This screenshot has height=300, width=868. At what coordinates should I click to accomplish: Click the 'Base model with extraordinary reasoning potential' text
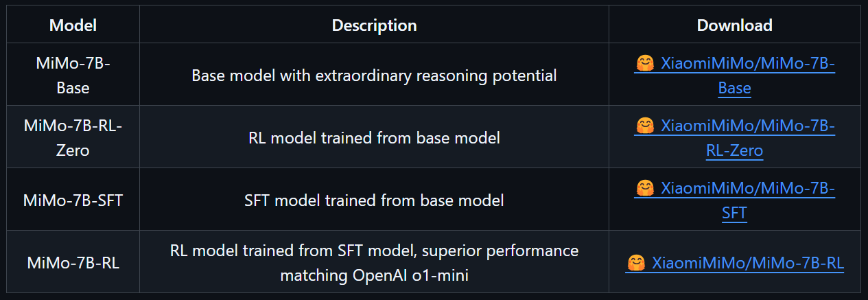(x=374, y=76)
